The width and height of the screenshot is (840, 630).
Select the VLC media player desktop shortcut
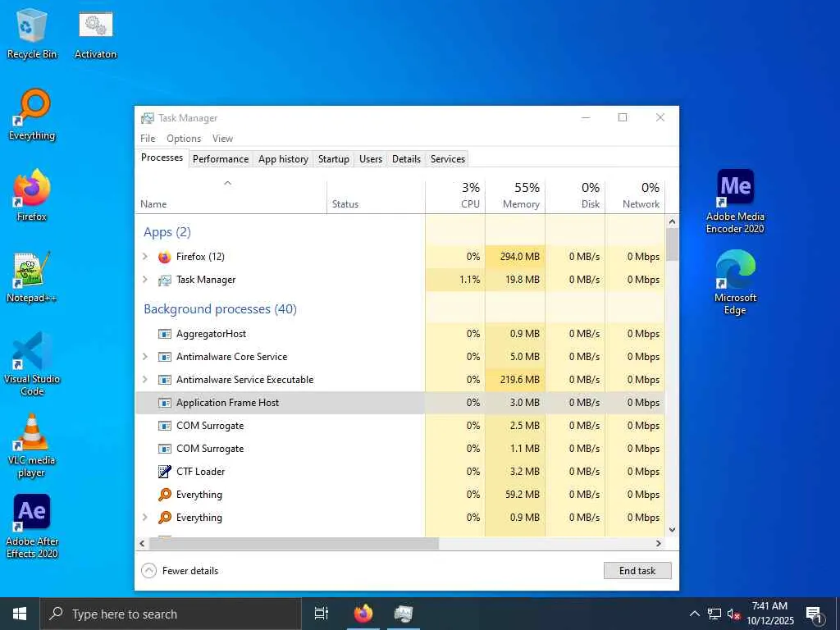pos(32,445)
